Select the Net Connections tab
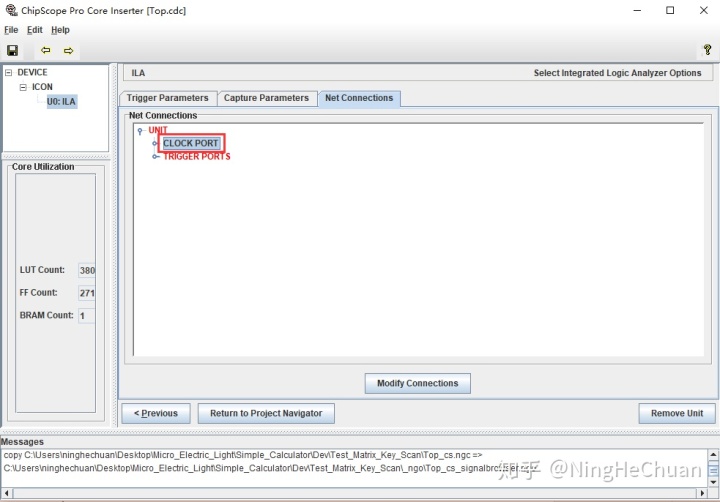The width and height of the screenshot is (720, 502). pos(359,98)
